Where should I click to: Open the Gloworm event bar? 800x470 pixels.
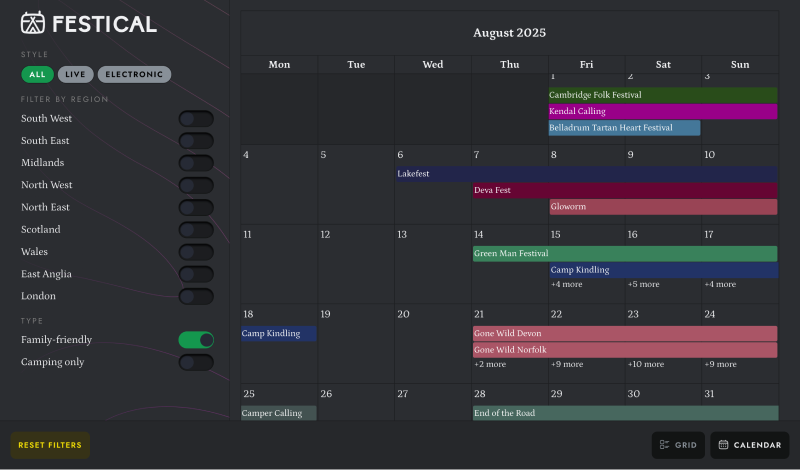[663, 207]
